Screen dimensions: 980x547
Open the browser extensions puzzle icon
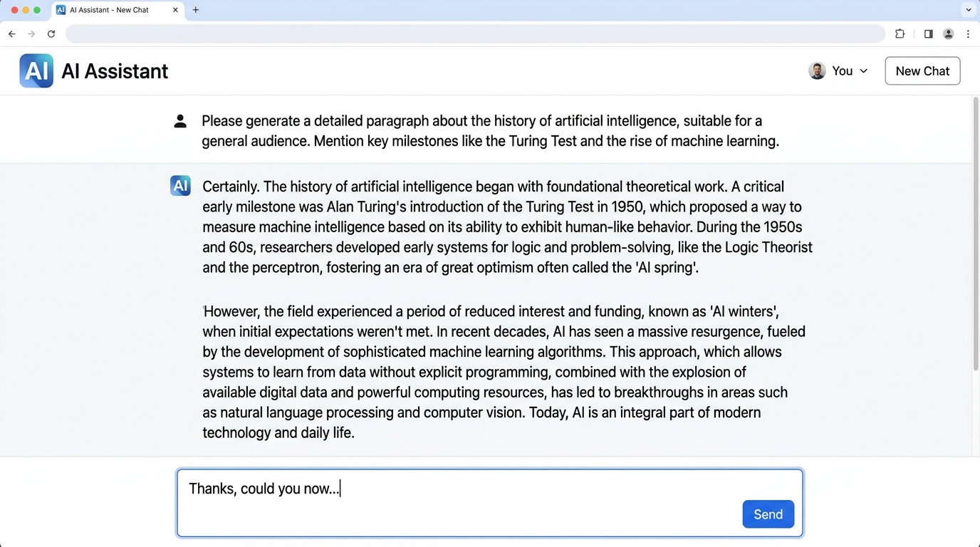tap(900, 33)
